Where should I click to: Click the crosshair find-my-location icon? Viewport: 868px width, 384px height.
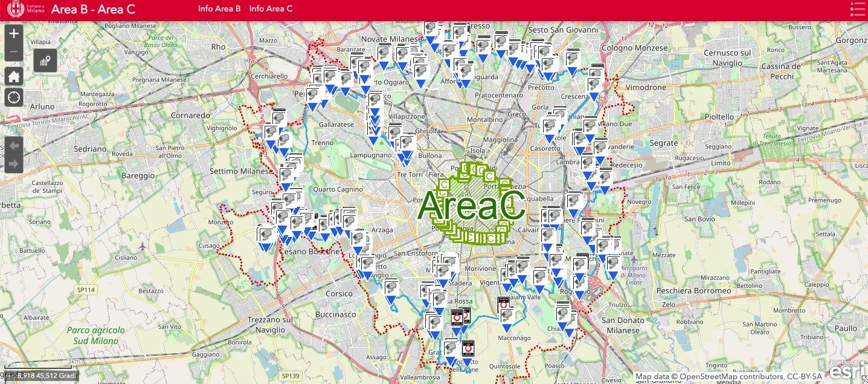tap(13, 97)
